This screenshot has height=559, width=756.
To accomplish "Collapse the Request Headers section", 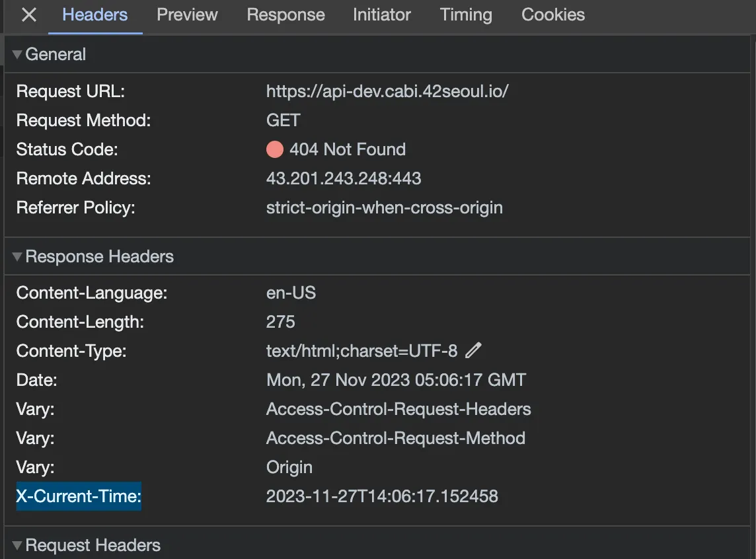I will tap(17, 546).
